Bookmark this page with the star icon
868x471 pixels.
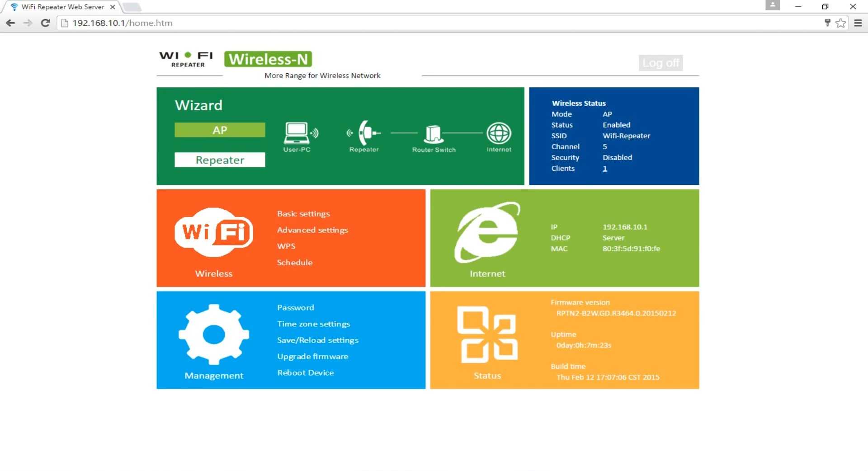tap(841, 23)
